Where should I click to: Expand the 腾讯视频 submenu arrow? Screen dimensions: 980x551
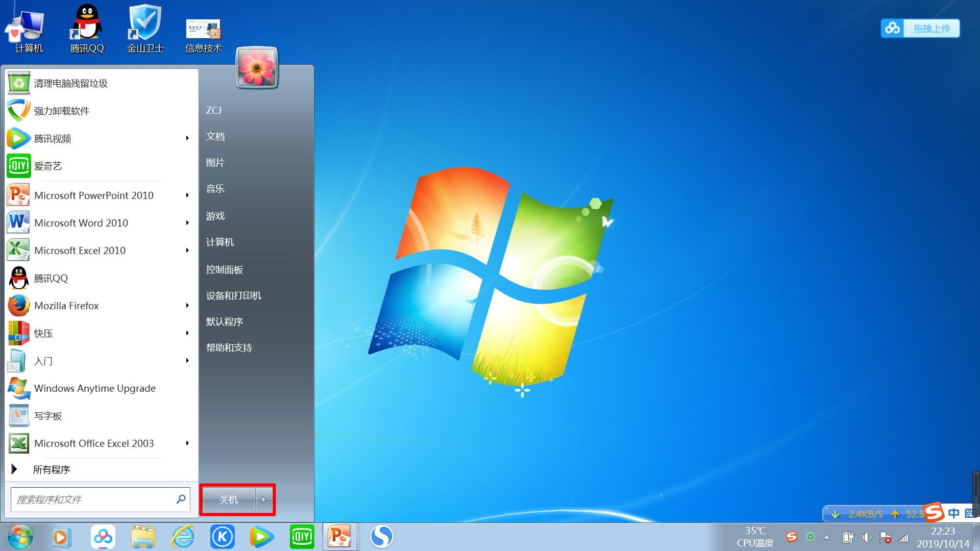(188, 138)
